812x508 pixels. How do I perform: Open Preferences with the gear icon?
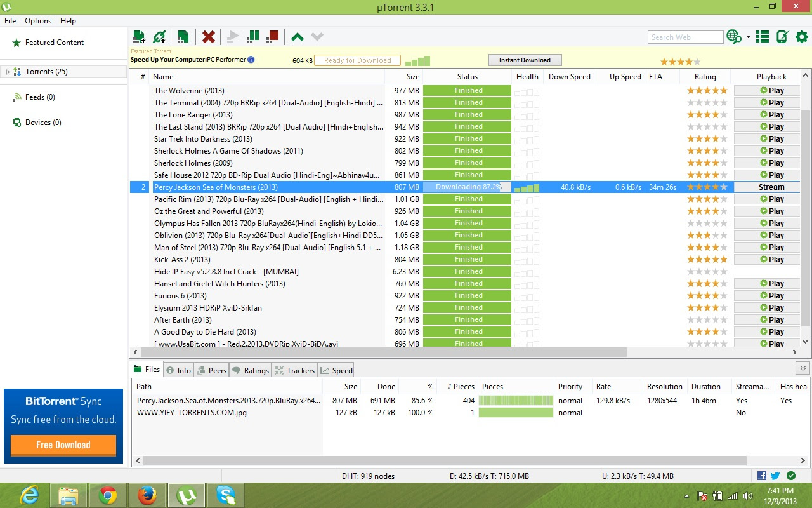point(802,37)
